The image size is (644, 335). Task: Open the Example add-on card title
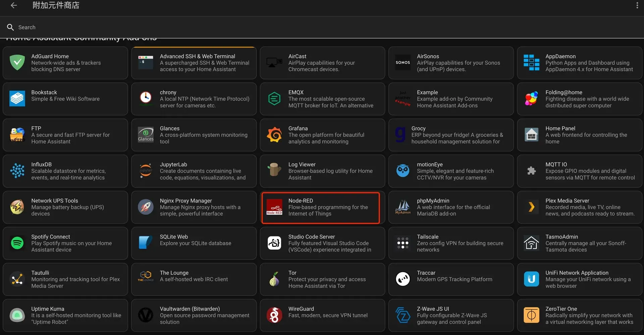click(427, 92)
